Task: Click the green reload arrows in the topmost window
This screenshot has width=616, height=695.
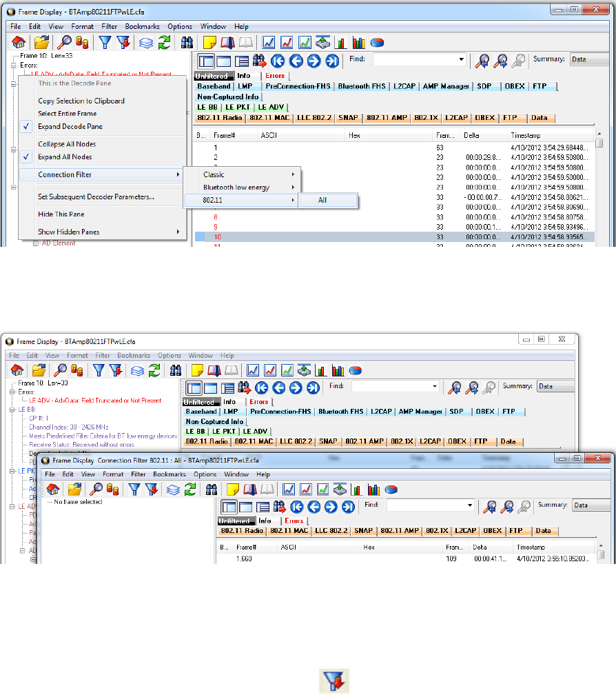Action: point(165,43)
